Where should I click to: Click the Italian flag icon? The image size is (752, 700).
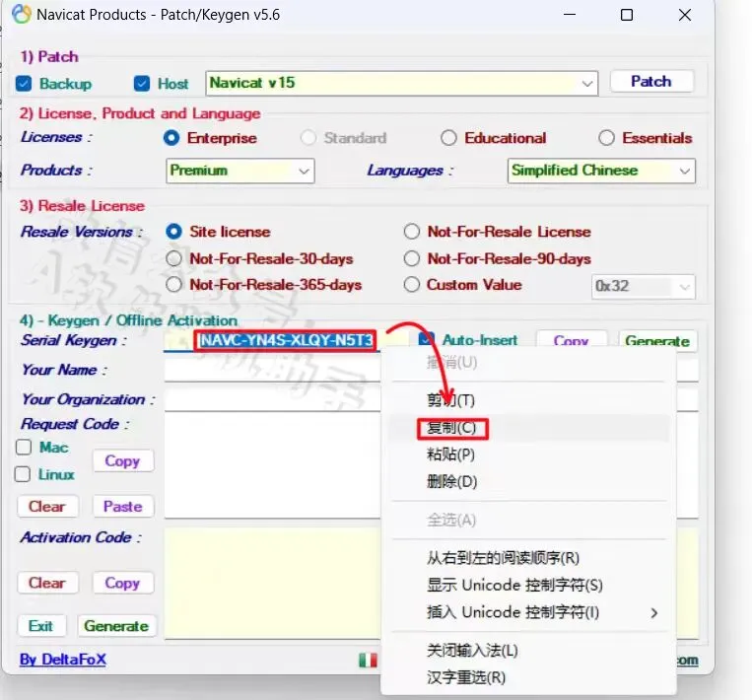pyautogui.click(x=368, y=661)
